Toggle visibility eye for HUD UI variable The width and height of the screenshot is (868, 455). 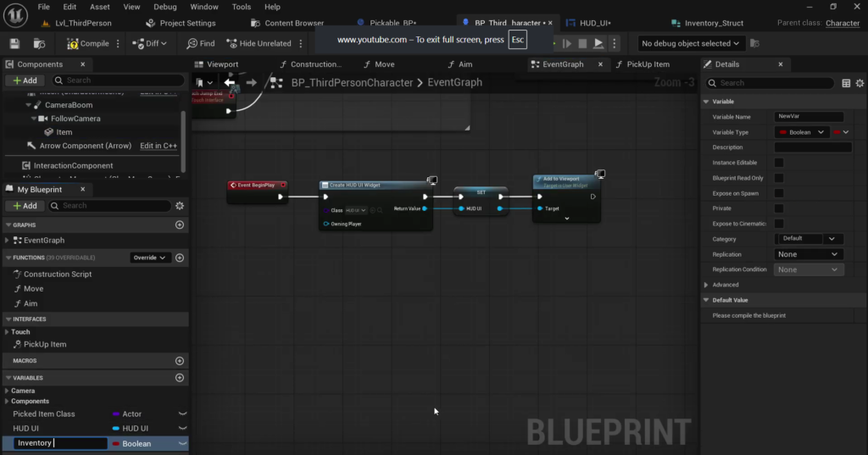[182, 429]
